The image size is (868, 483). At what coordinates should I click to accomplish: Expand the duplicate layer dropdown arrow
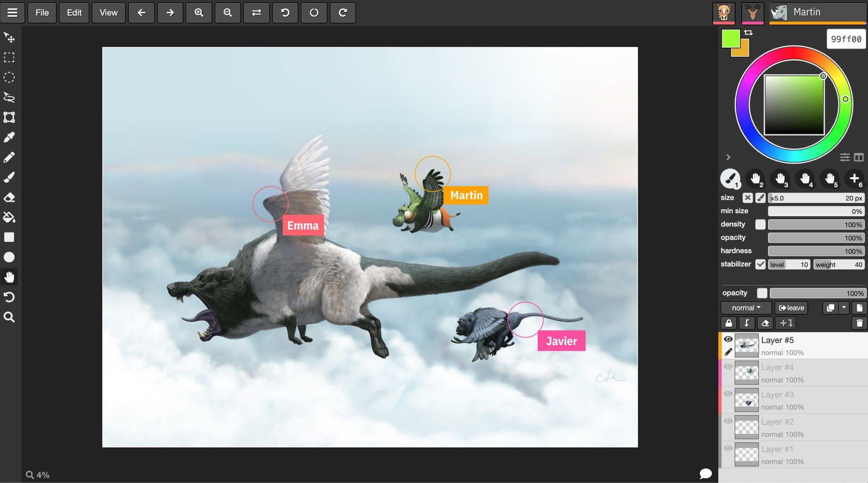(844, 307)
